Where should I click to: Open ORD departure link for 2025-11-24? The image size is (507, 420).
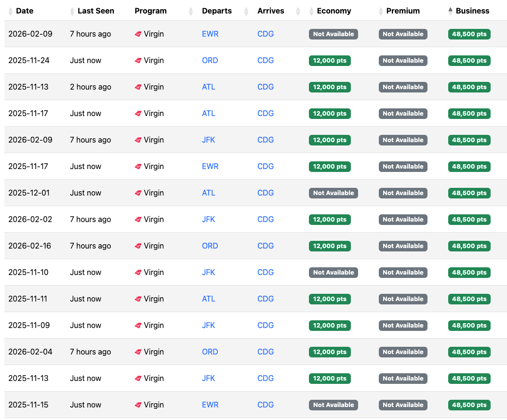210,60
